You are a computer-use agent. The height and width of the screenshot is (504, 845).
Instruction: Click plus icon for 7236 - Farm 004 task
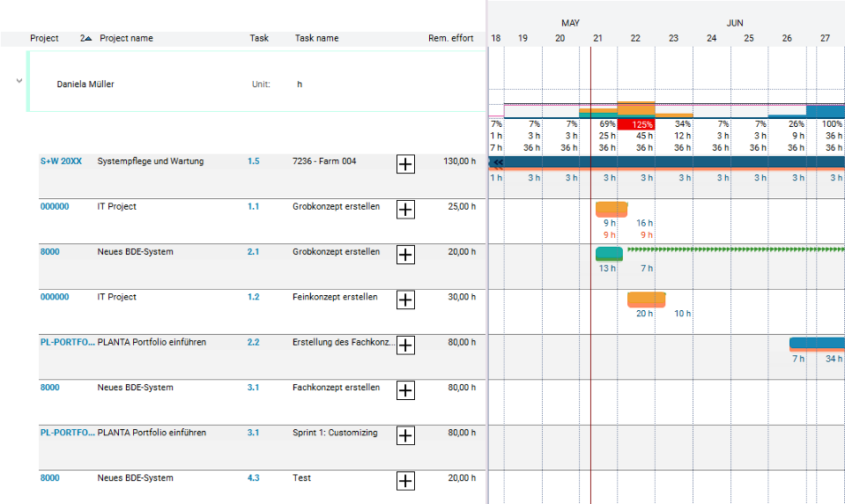[x=405, y=164]
